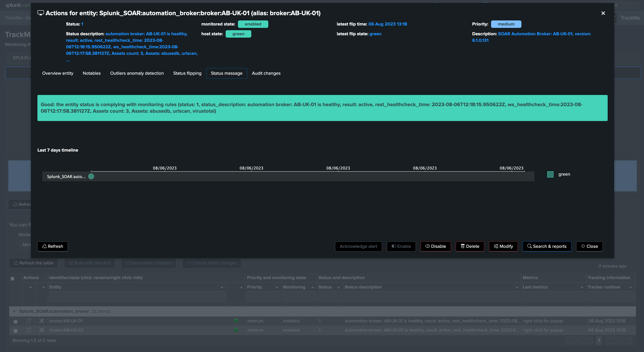Viewport: 644px width, 352px height.
Task: Click the latest flip time value
Action: (x=387, y=24)
